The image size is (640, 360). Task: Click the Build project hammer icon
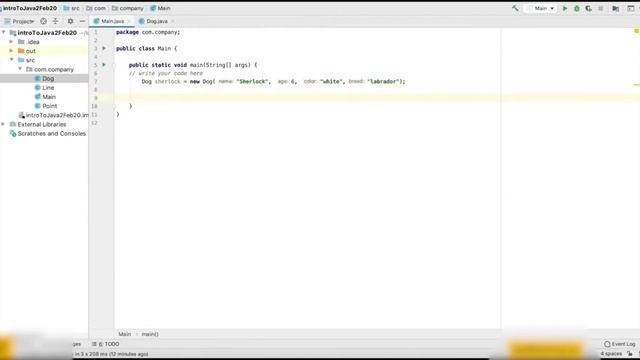515,8
